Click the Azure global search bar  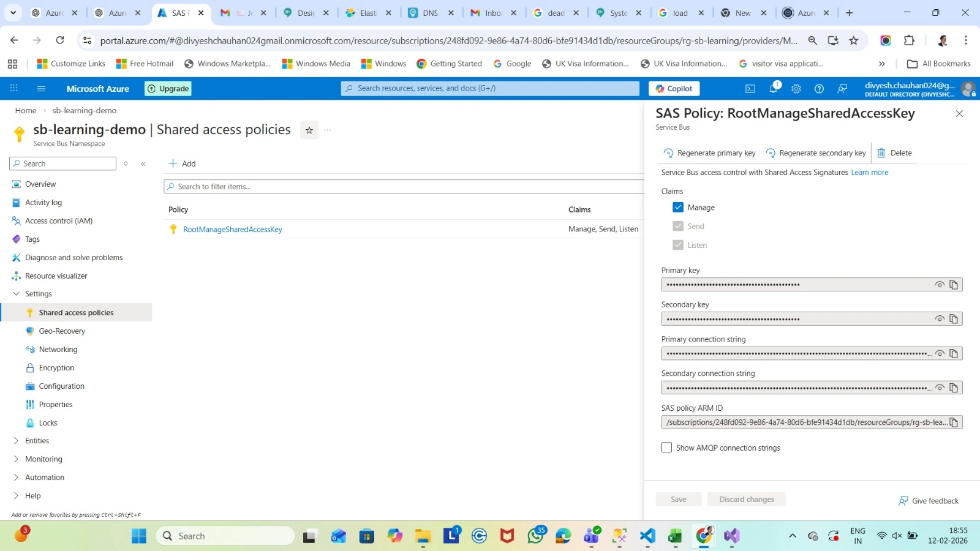(490, 89)
